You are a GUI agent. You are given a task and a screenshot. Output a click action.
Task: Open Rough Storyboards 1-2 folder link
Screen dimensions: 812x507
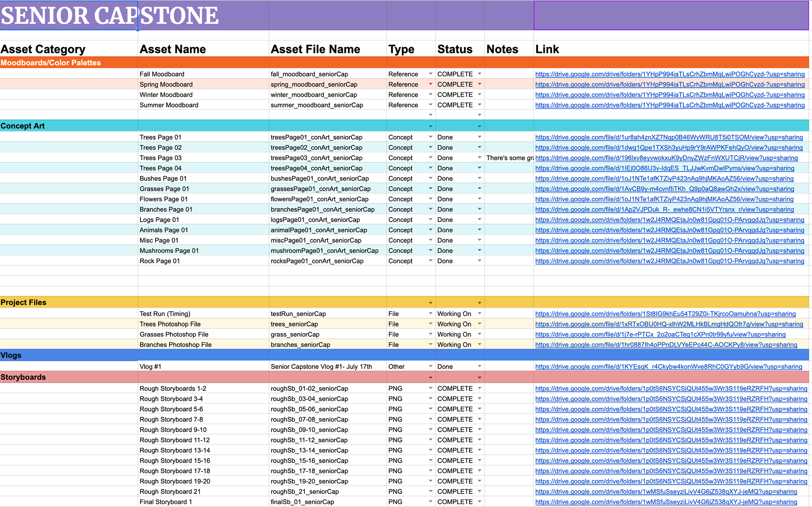pyautogui.click(x=671, y=388)
